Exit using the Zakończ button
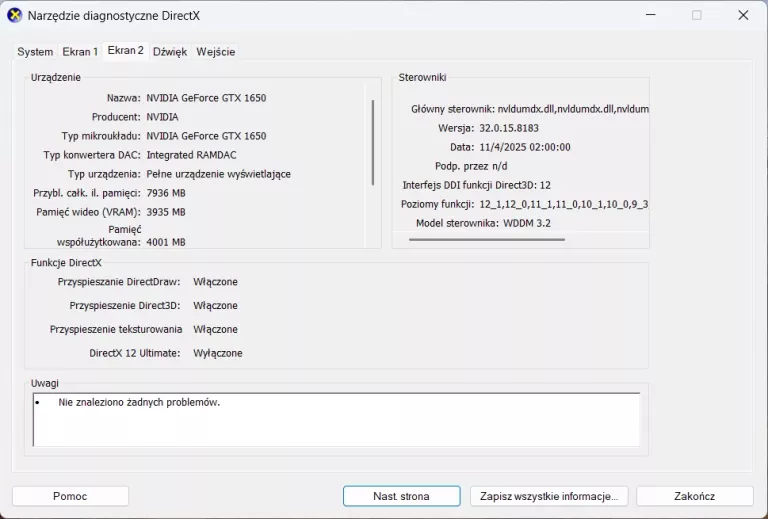 [694, 496]
